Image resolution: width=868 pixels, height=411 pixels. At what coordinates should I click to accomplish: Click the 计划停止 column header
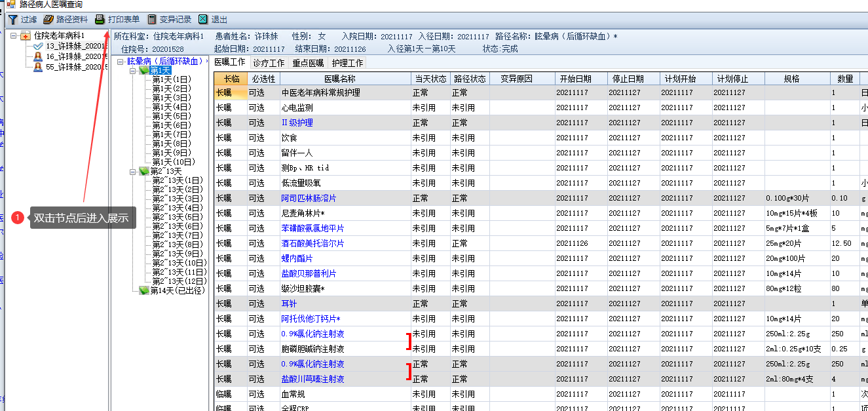point(738,79)
